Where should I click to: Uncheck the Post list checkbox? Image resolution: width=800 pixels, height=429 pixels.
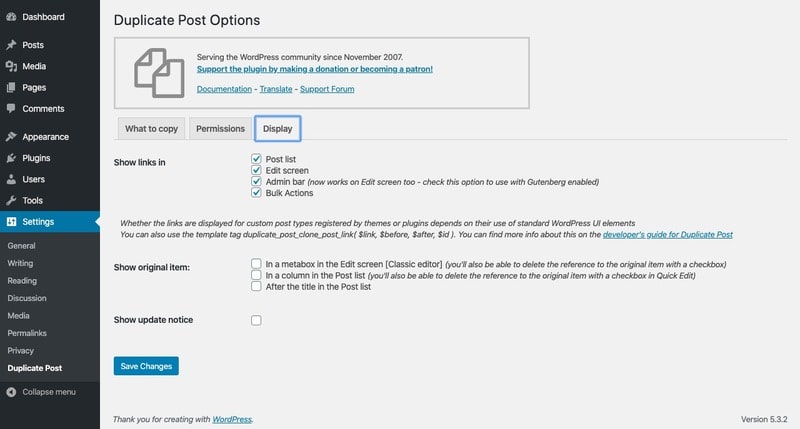[257, 159]
